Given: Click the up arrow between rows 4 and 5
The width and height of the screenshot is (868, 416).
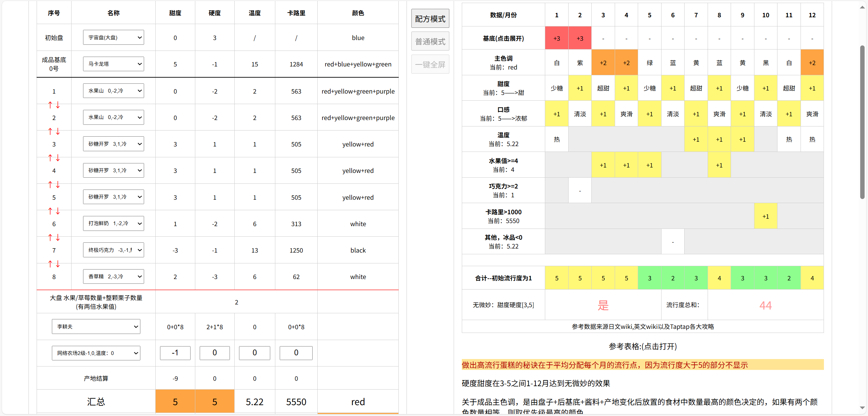Looking at the screenshot, I should pyautogui.click(x=50, y=184).
